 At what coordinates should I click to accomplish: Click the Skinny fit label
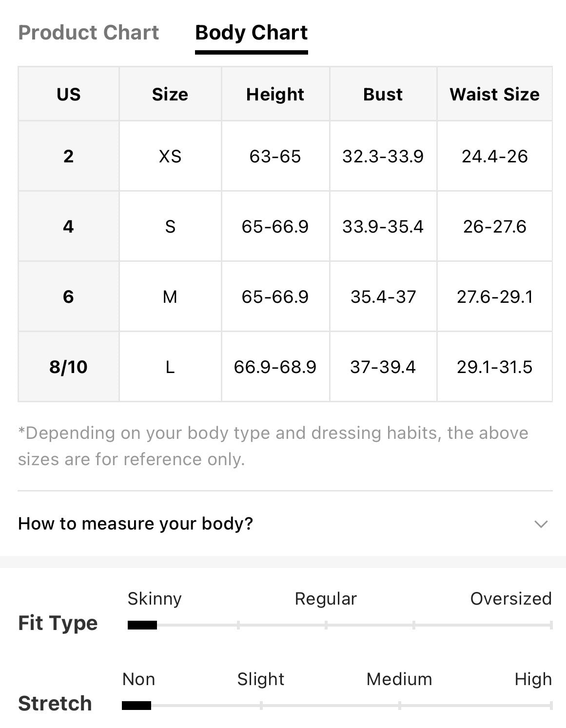[x=155, y=598]
